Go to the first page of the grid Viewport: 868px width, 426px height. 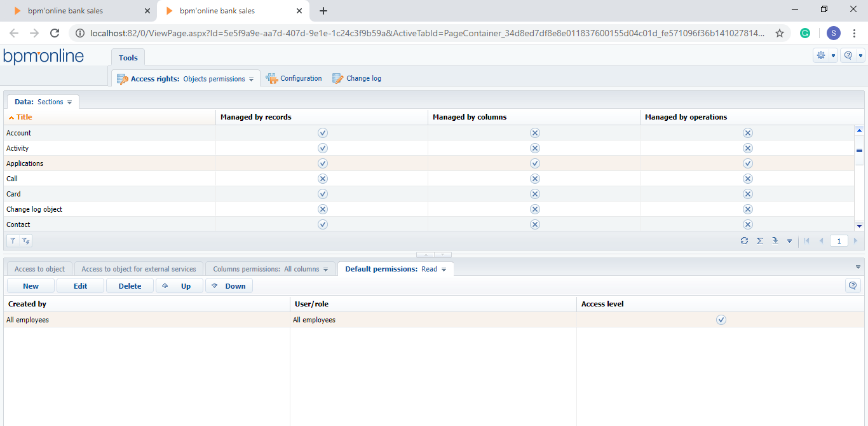coord(807,241)
